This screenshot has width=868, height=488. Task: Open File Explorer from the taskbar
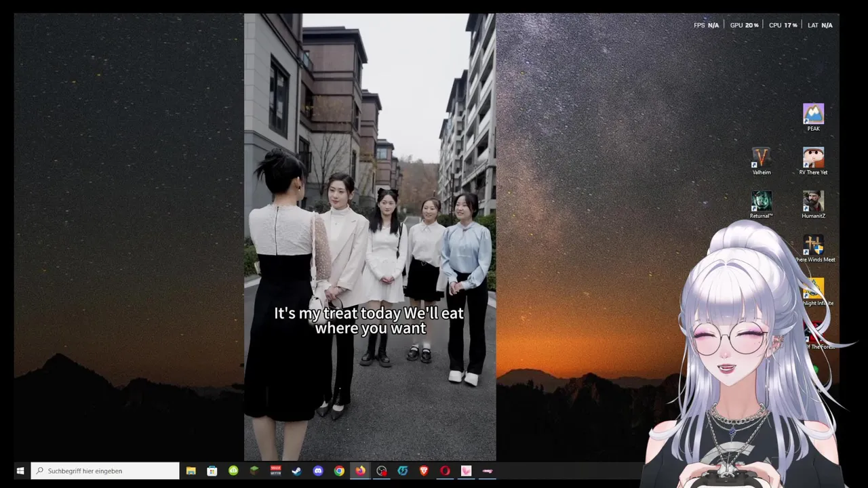click(x=191, y=470)
